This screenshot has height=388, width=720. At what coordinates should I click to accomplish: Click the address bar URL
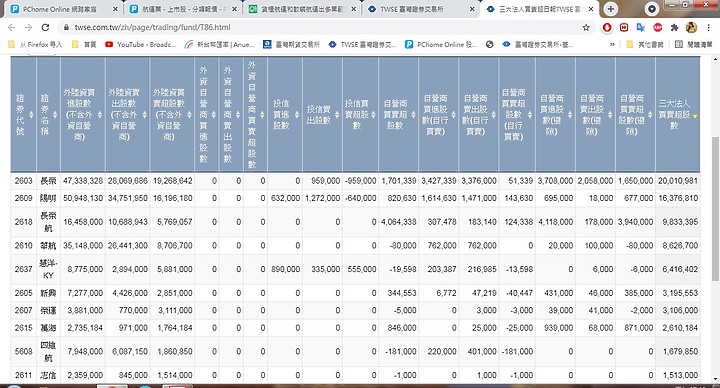pos(152,28)
